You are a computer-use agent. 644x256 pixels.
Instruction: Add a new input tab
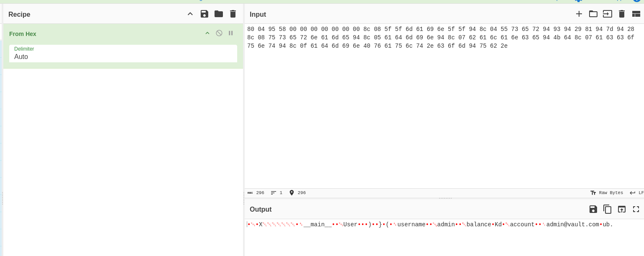coord(579,14)
